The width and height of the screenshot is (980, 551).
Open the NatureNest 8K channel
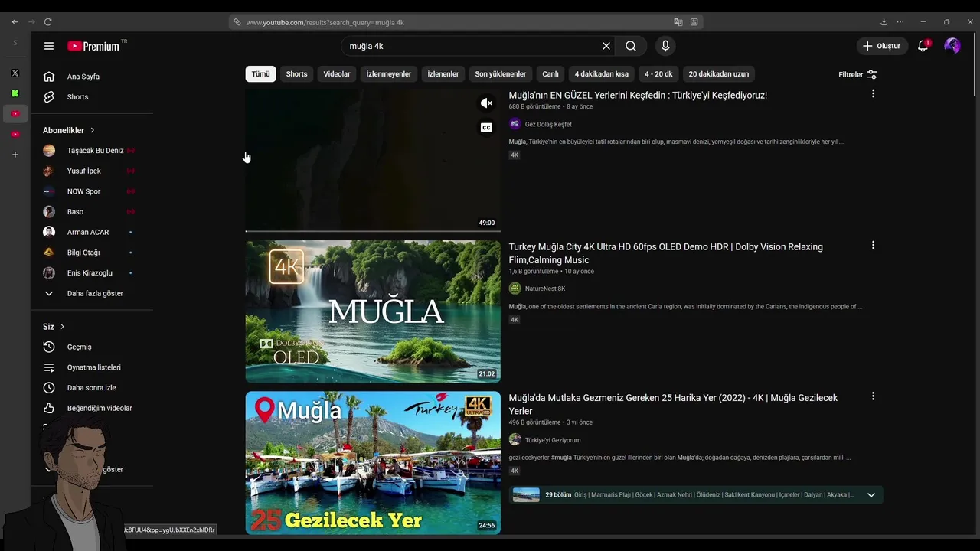pyautogui.click(x=545, y=289)
